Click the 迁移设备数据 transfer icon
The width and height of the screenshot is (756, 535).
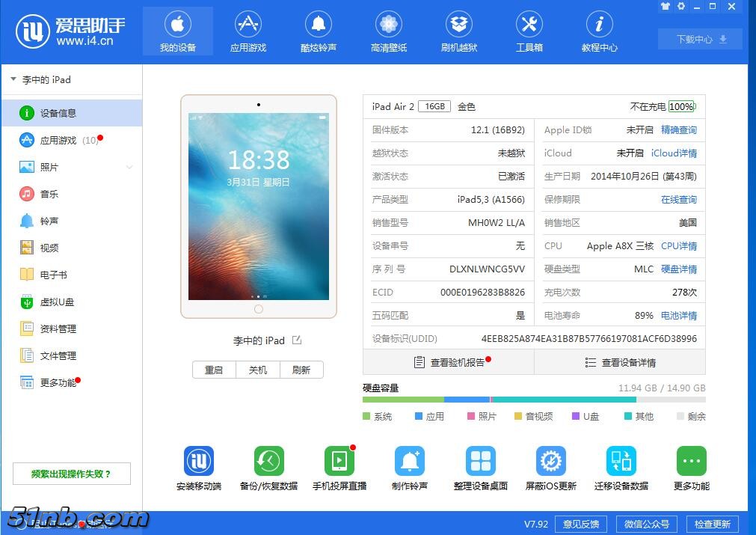pos(621,461)
